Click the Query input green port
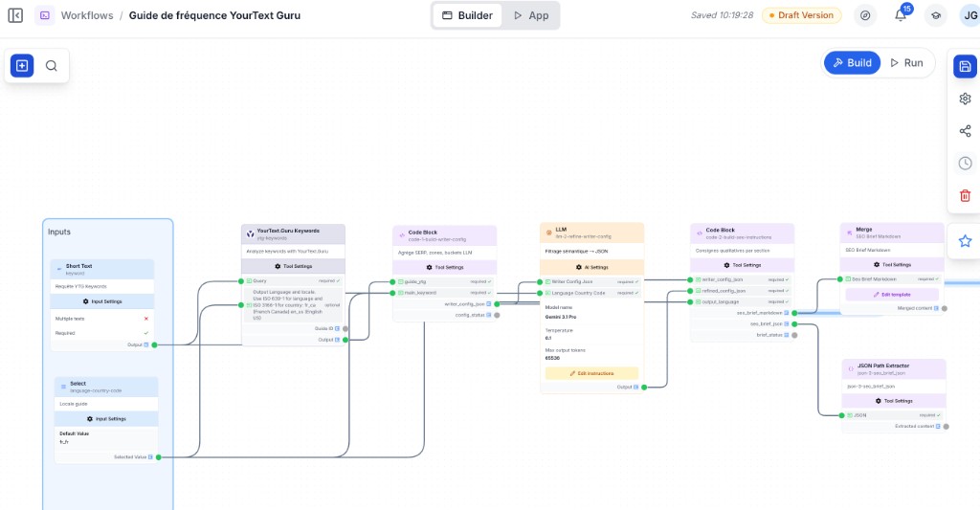This screenshot has height=510, width=980. coord(241,281)
